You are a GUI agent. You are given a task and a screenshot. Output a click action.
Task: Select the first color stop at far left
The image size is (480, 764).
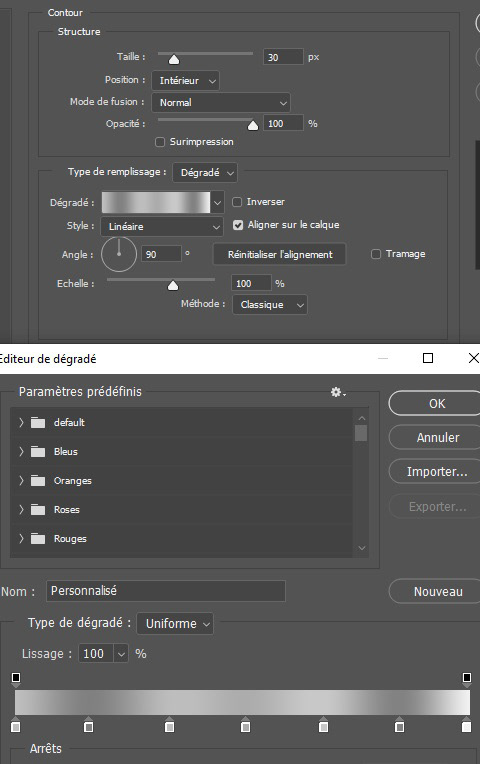(x=16, y=726)
